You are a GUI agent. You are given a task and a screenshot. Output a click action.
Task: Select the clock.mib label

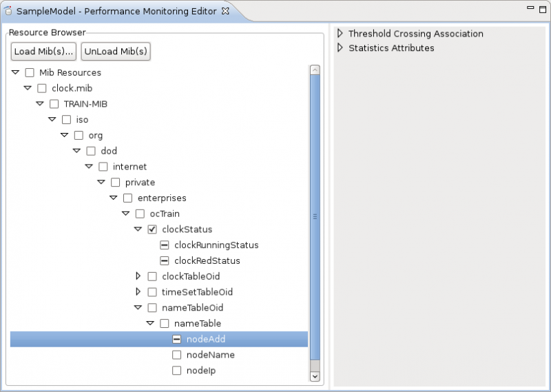pyautogui.click(x=72, y=88)
